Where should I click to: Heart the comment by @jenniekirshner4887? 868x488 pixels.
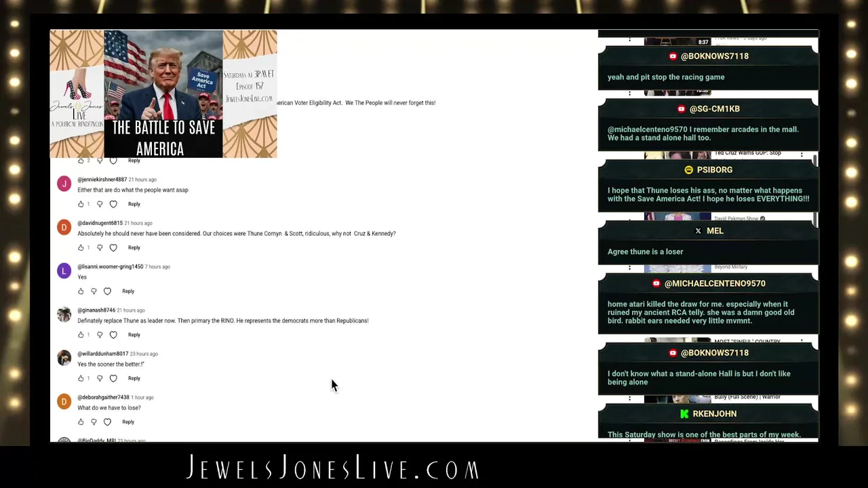pyautogui.click(x=113, y=204)
